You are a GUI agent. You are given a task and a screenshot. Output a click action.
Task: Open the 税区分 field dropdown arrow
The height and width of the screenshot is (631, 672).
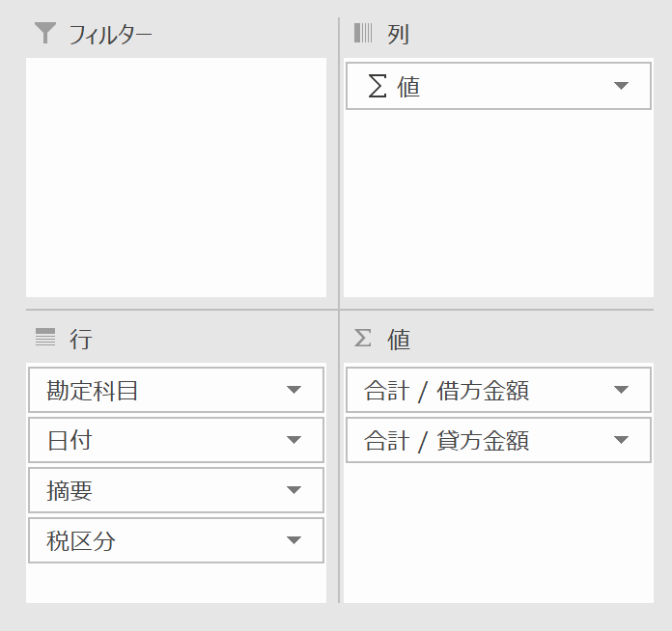[x=294, y=540]
